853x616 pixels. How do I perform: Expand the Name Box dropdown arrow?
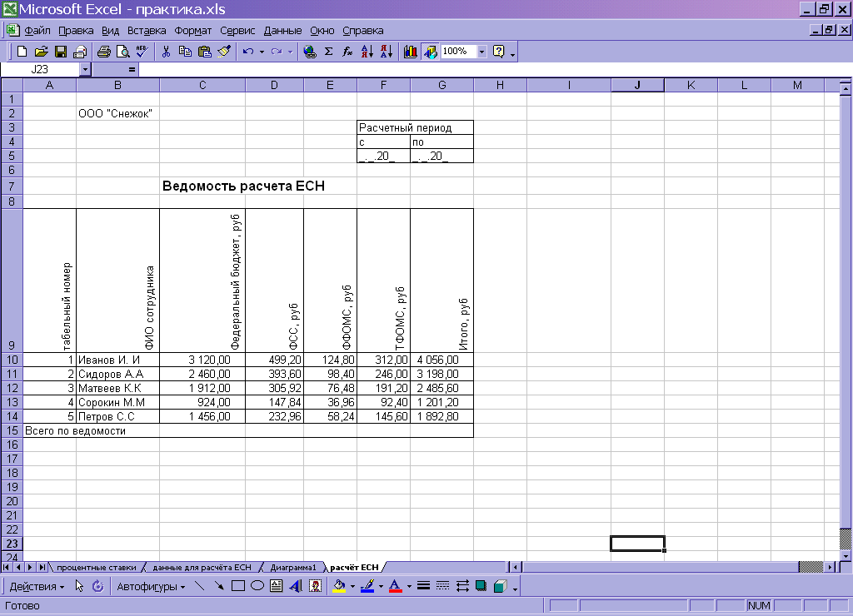[85, 70]
